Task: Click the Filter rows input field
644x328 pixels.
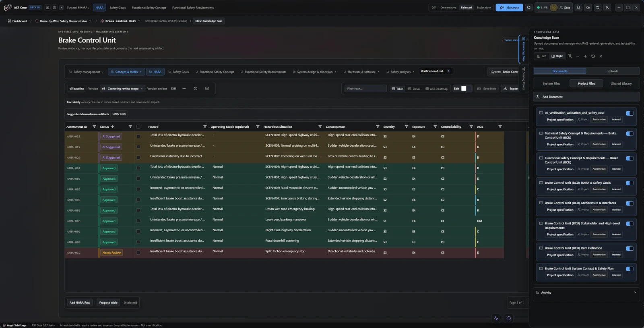Action: click(365, 89)
